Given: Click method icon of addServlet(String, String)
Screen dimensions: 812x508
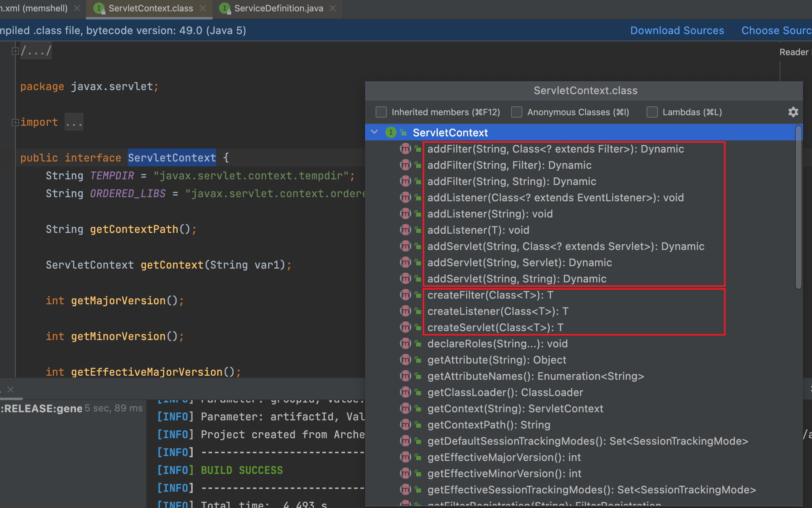Looking at the screenshot, I should pyautogui.click(x=406, y=279).
